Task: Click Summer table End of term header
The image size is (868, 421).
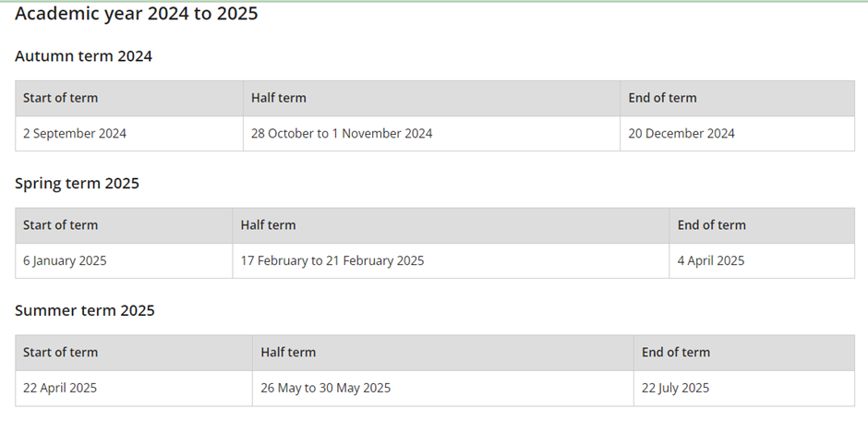Action: coord(744,353)
